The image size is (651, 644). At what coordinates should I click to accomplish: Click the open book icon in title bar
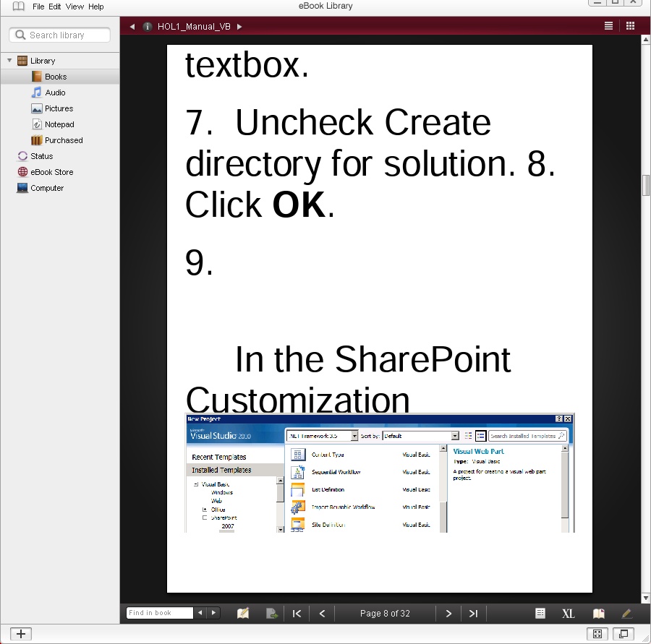coord(18,7)
